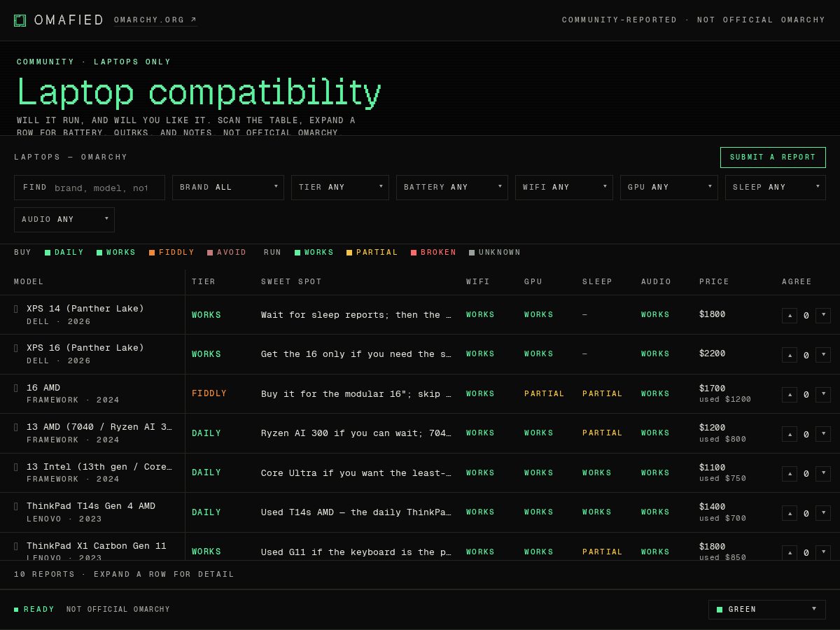The image size is (840, 630).
Task: Click the Sweet Spot column header
Action: 291,282
